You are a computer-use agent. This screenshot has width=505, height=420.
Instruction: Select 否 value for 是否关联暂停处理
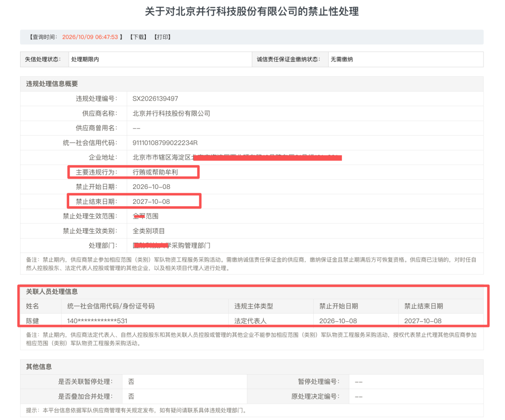131,382
